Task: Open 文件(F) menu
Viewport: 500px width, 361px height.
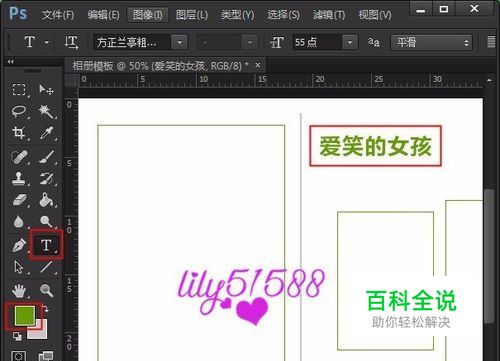Action: [58, 15]
